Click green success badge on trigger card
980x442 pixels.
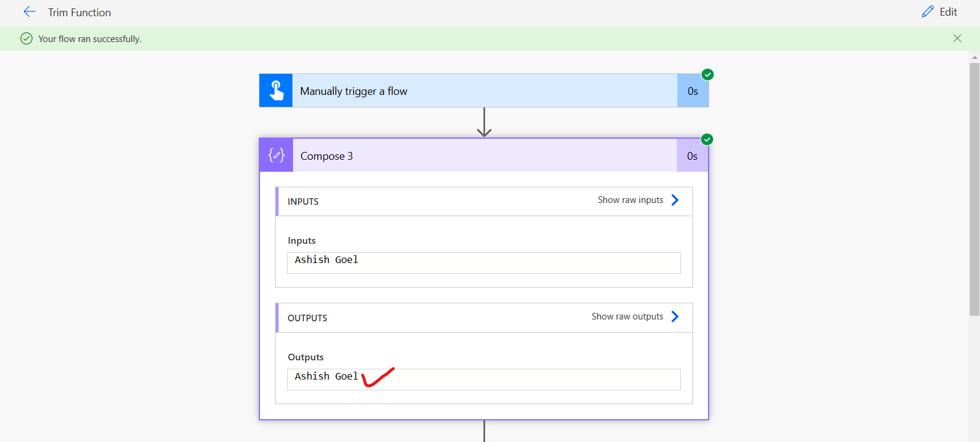coord(707,74)
